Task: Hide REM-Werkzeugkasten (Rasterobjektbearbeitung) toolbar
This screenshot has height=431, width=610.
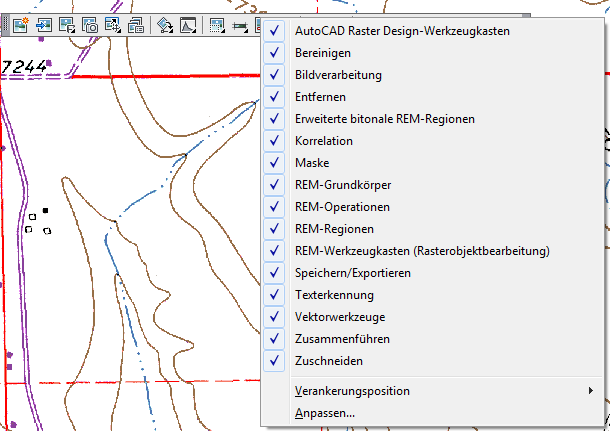Action: (432, 251)
